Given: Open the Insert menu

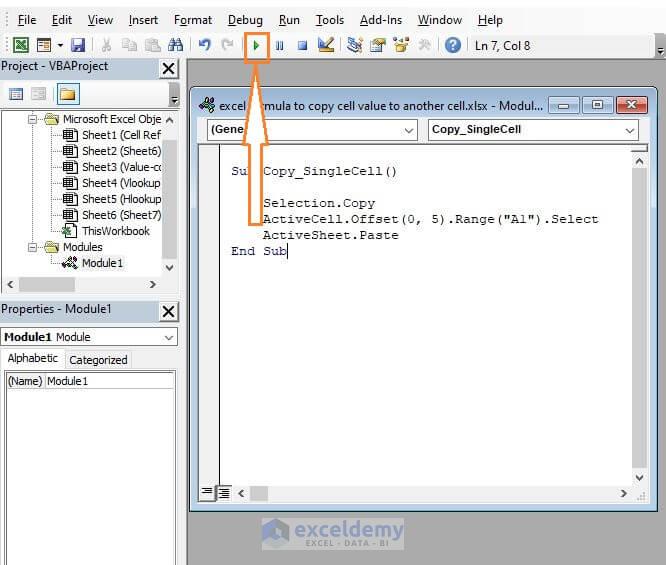Looking at the screenshot, I should click(x=143, y=20).
